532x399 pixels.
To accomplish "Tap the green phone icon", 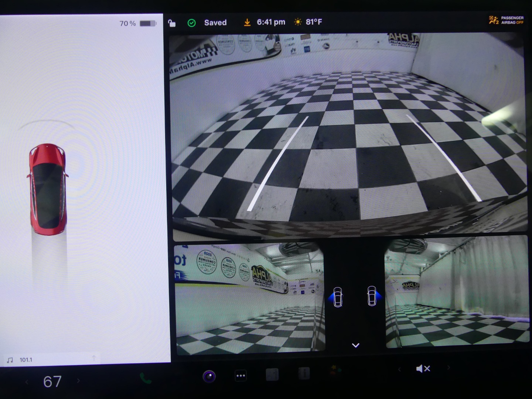I will [x=146, y=378].
